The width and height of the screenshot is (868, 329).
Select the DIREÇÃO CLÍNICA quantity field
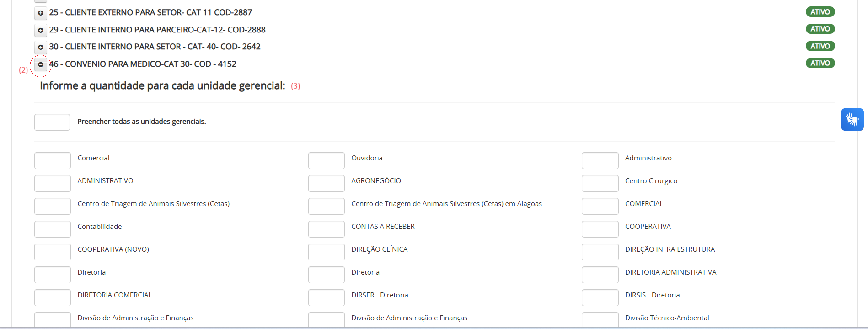(326, 252)
